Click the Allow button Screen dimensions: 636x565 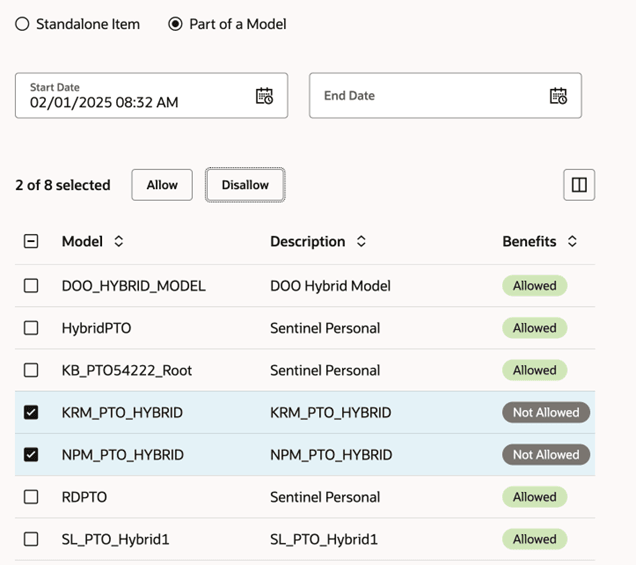[x=162, y=185]
